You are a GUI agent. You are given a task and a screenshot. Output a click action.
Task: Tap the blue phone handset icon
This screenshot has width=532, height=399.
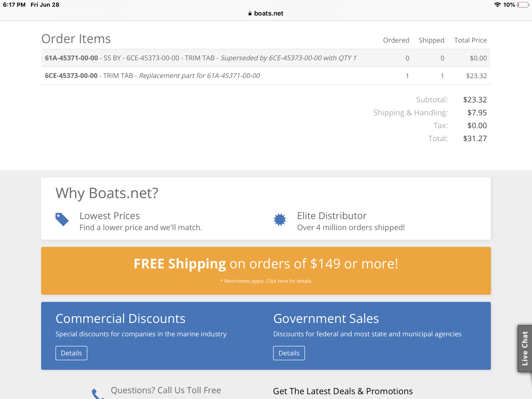tap(98, 394)
